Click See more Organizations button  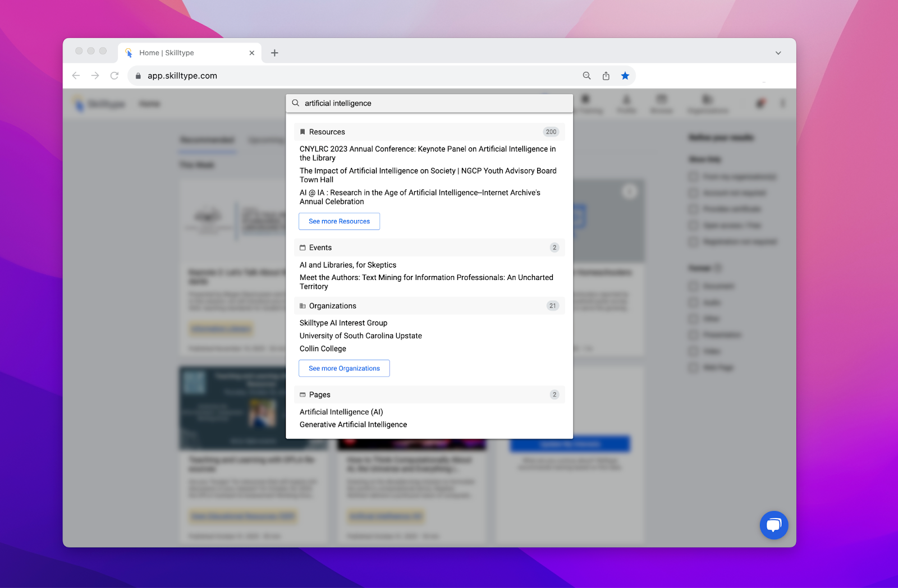point(344,369)
